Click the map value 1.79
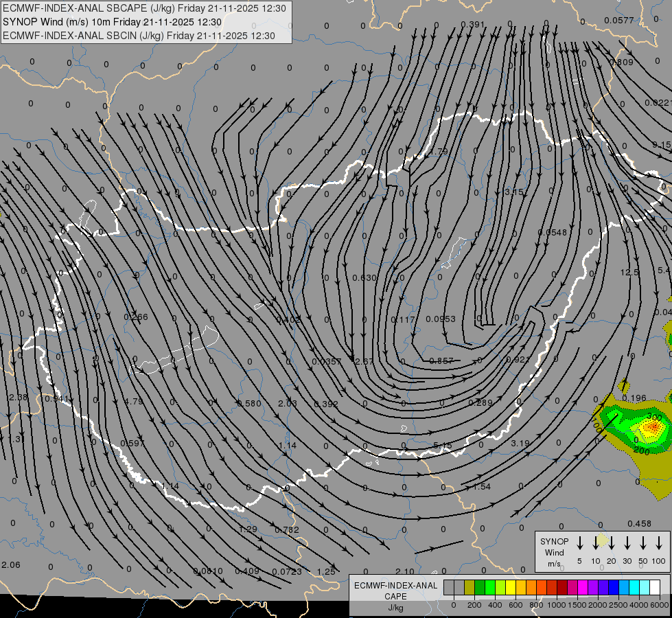The width and height of the screenshot is (672, 618). coord(439,151)
